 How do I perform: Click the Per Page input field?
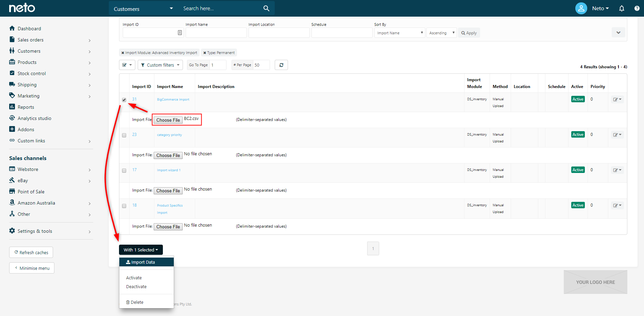coord(261,65)
